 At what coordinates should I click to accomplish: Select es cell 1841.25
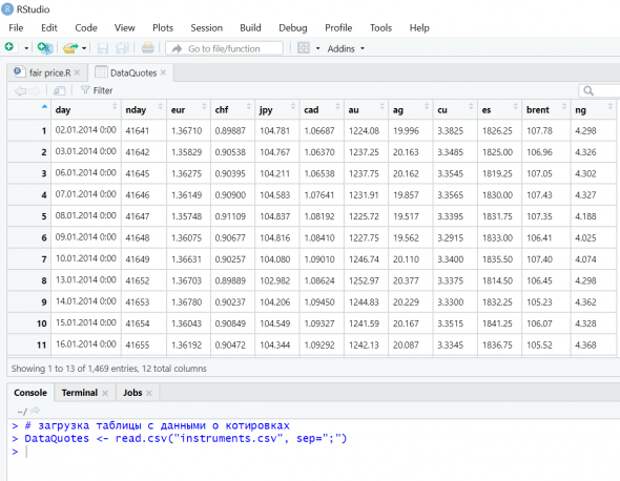(x=497, y=324)
